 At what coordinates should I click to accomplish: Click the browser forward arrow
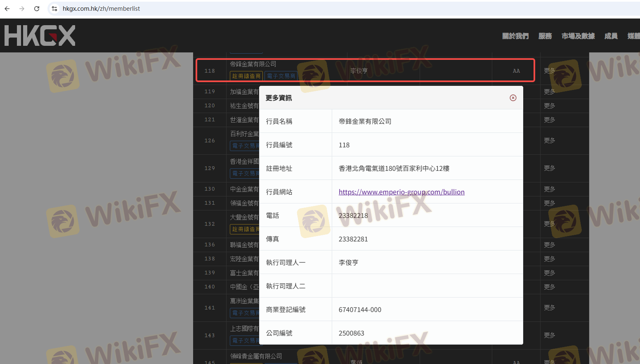pyautogui.click(x=22, y=9)
